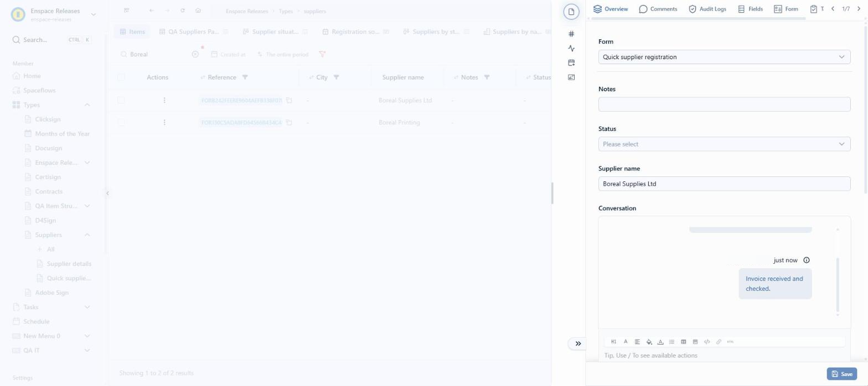Select H1 heading in editor toolbar

(x=614, y=342)
